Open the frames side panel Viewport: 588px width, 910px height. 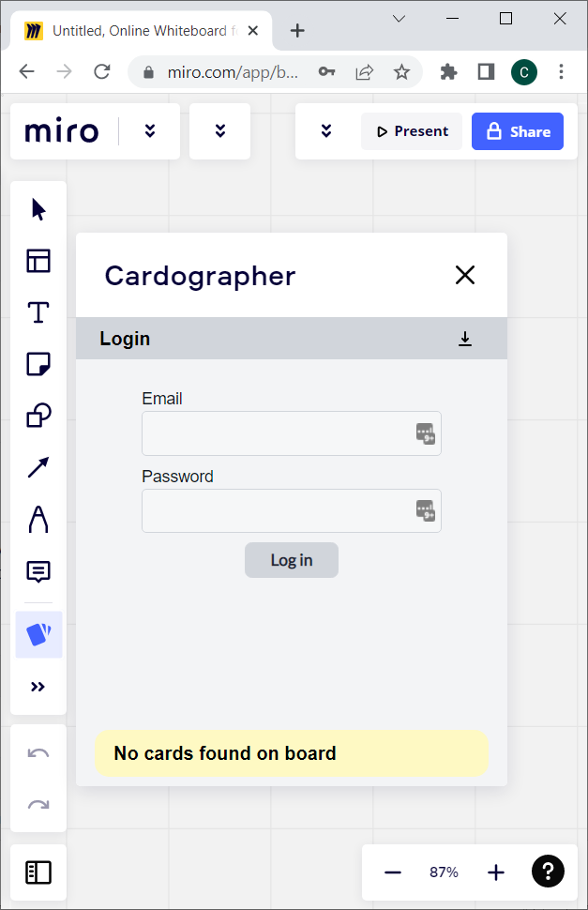(x=38, y=872)
